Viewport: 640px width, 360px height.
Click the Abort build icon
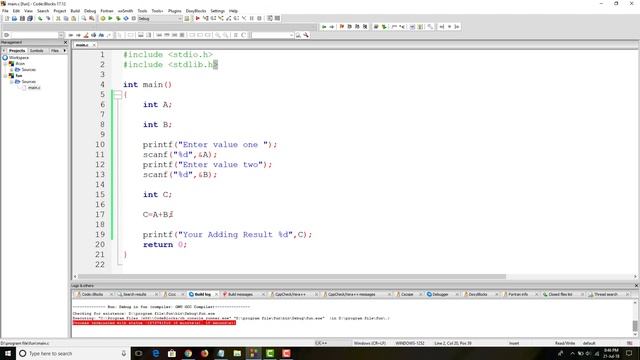tap(133, 18)
